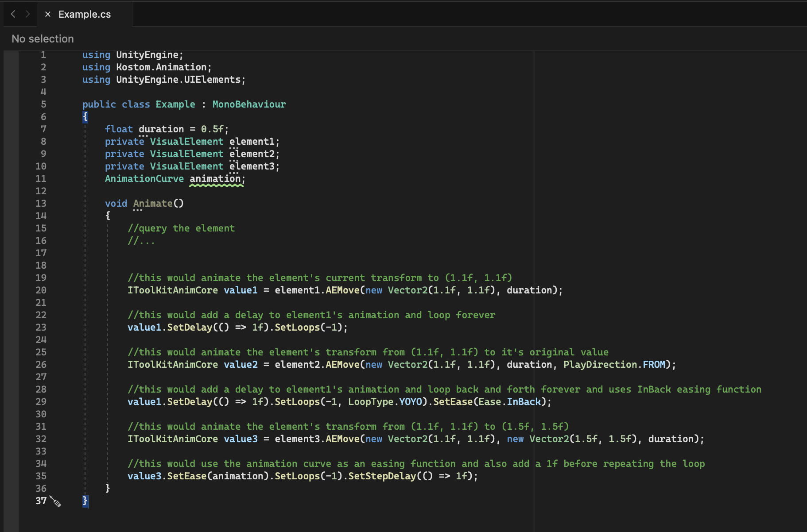Click the Ease.InBack value on line 29

click(x=510, y=402)
